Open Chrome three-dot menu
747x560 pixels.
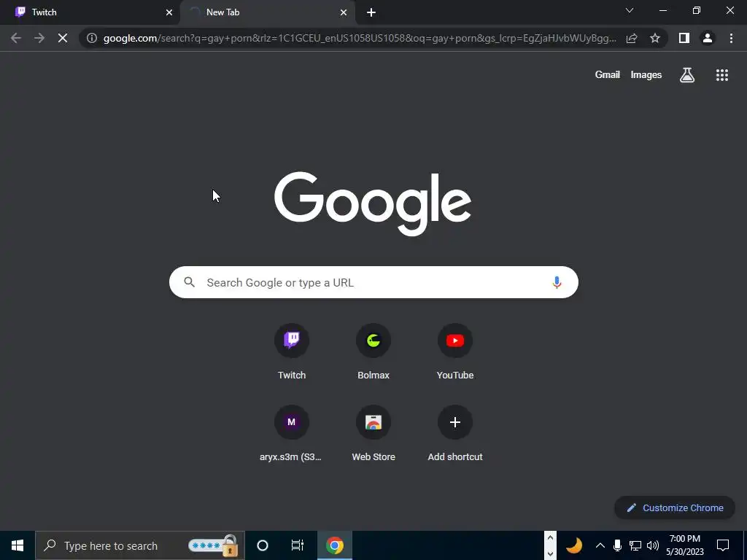[731, 38]
